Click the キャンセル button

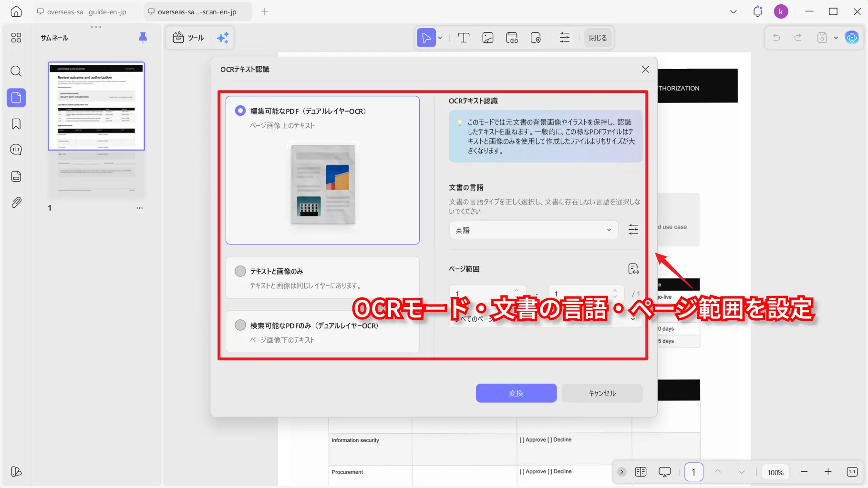coord(602,393)
